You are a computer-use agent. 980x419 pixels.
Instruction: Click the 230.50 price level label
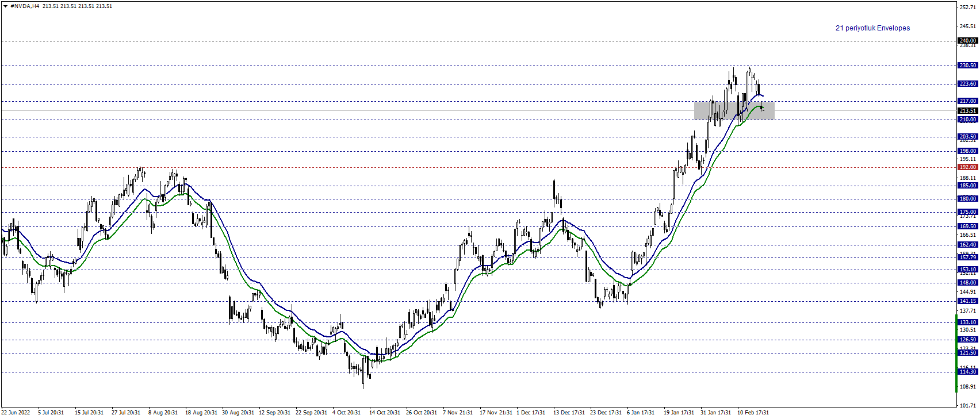tap(967, 66)
